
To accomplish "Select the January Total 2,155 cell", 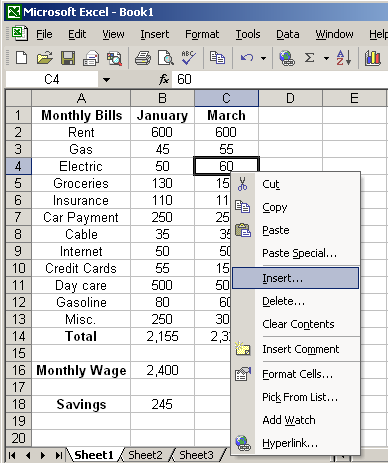I will pyautogui.click(x=162, y=336).
